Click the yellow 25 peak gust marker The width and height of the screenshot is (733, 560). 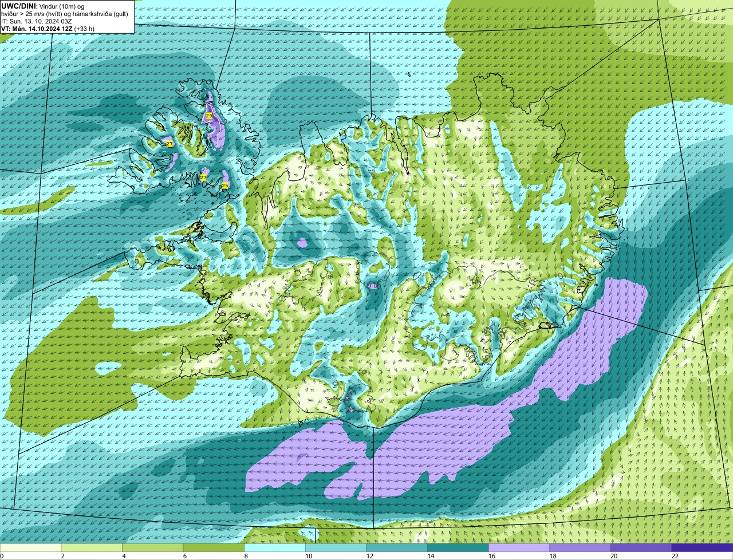pos(225,186)
